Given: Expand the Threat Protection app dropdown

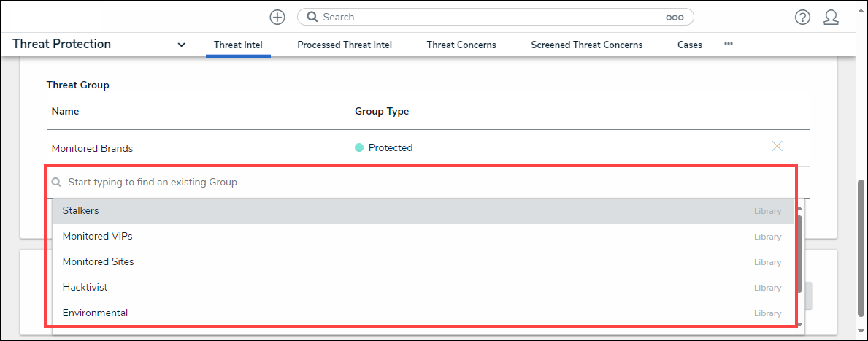Looking at the screenshot, I should tap(181, 45).
